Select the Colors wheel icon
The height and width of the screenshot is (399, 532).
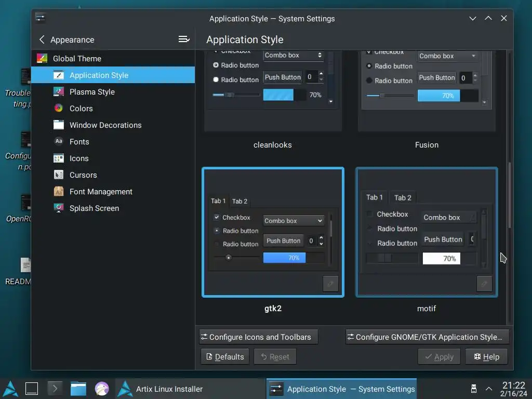coord(58,108)
